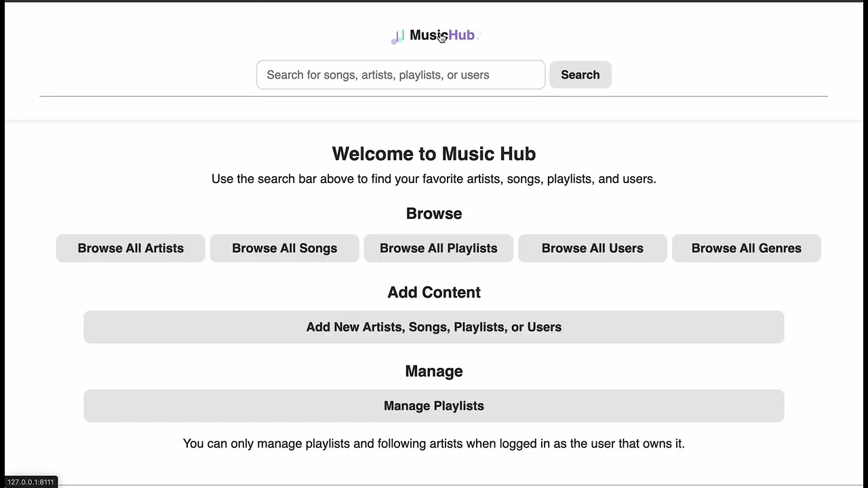Viewport: 868px width, 488px height.
Task: Open the MusicHub wordmark link
Action: 442,35
